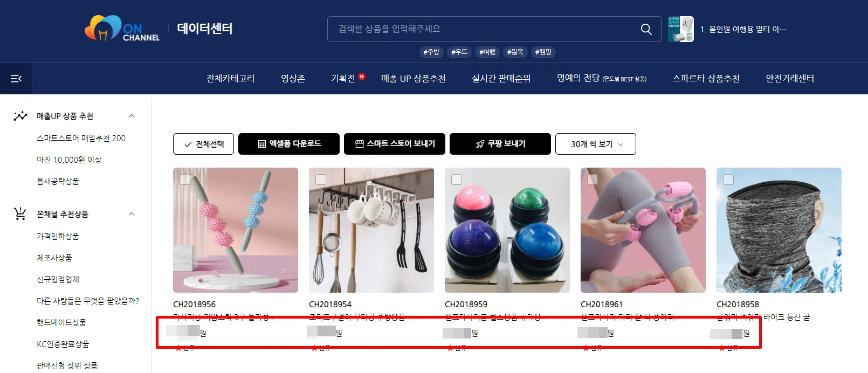Click the 스마트 스토어 보내기 store button

tap(395, 144)
